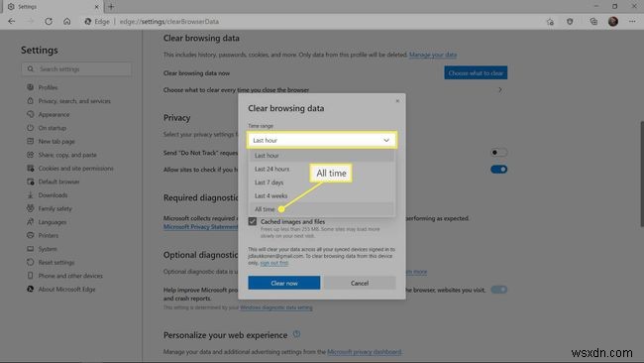Toggle Allow sites to check payment methods switch
Screen dimensions: 644x363
pyautogui.click(x=499, y=170)
